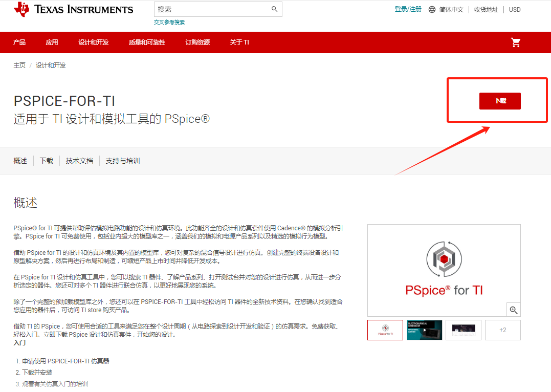This screenshot has height=392, width=551.
Task: Open the 关于 TI menu
Action: (x=239, y=42)
